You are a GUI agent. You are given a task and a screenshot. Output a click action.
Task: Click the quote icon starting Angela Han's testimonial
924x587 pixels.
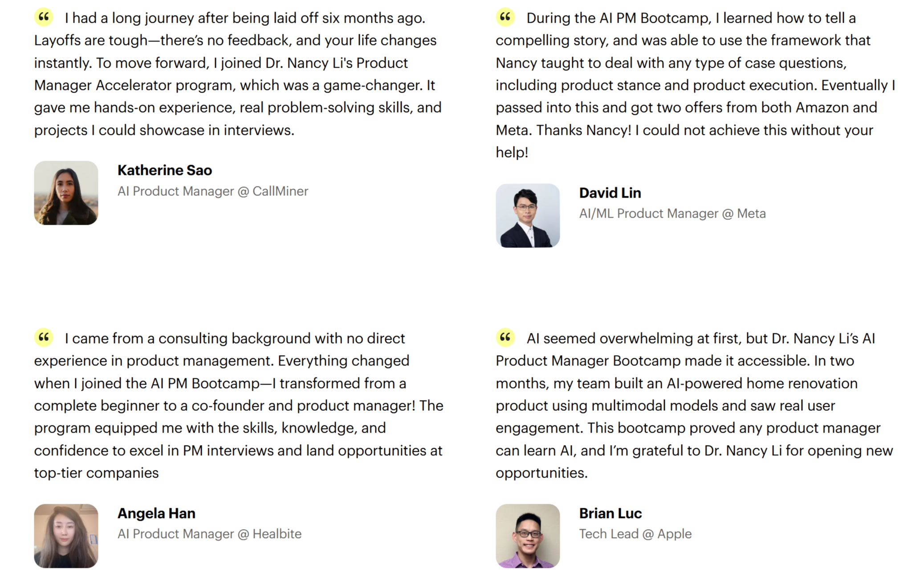tap(44, 337)
